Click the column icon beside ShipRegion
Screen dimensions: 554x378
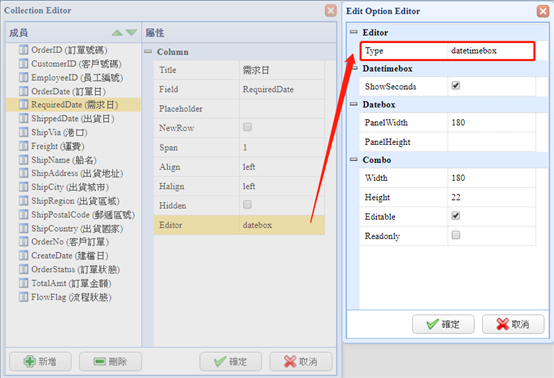click(x=23, y=201)
